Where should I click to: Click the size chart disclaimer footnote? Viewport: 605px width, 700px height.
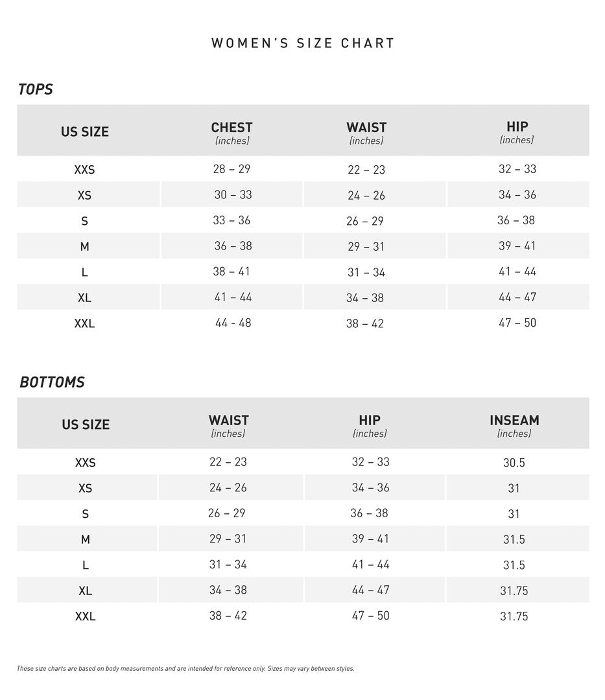pyautogui.click(x=185, y=668)
